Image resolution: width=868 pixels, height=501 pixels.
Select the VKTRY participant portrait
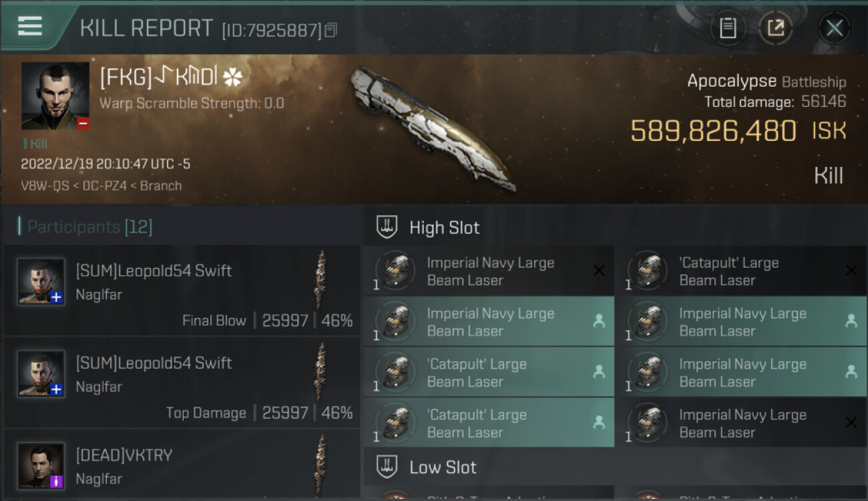pos(41,466)
